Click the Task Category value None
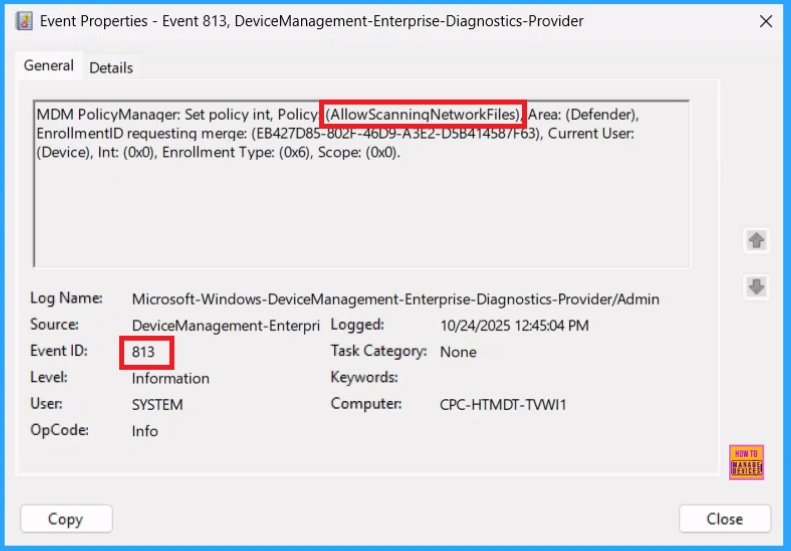The width and height of the screenshot is (791, 551). [458, 352]
